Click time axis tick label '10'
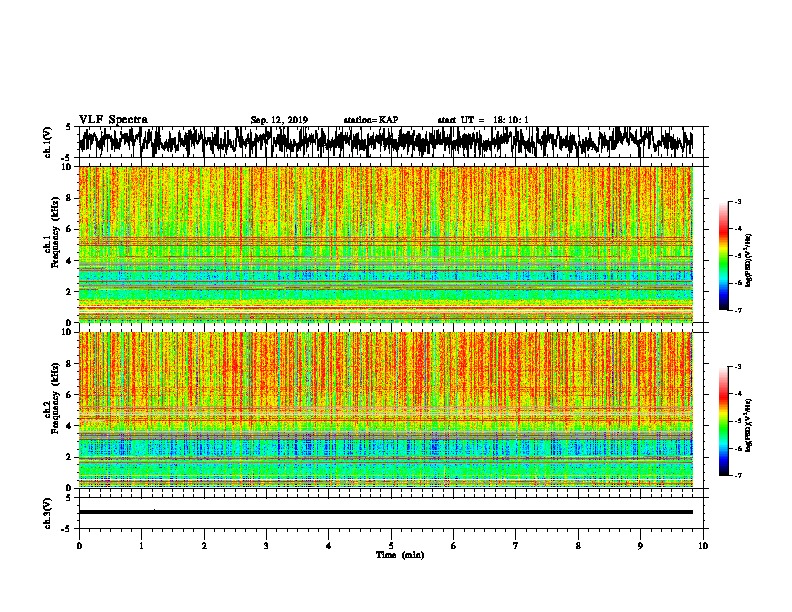The height and width of the screenshot is (612, 792). [x=703, y=545]
